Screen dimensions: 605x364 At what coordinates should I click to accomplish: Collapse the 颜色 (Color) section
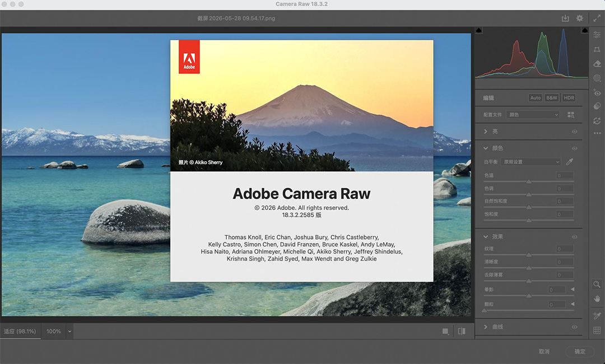(486, 148)
